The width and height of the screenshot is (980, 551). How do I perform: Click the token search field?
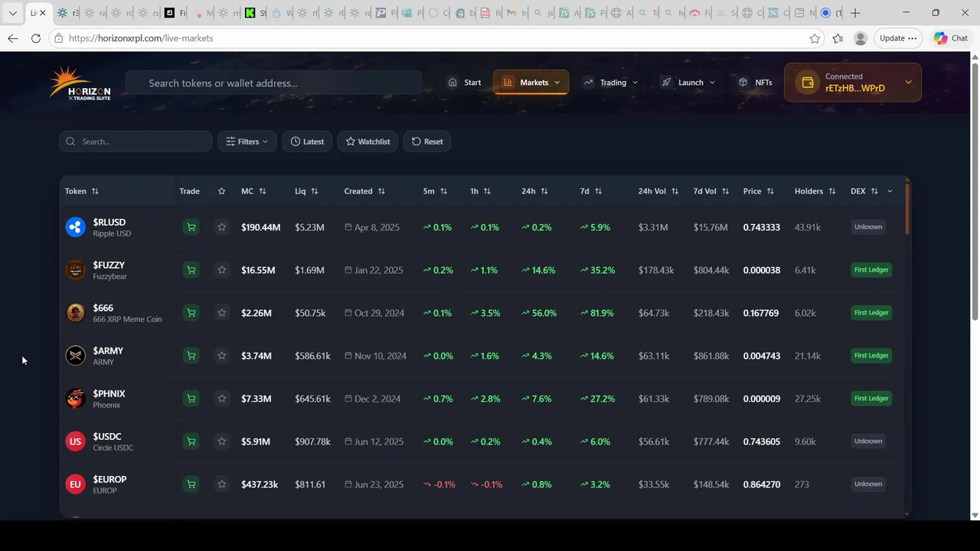136,142
